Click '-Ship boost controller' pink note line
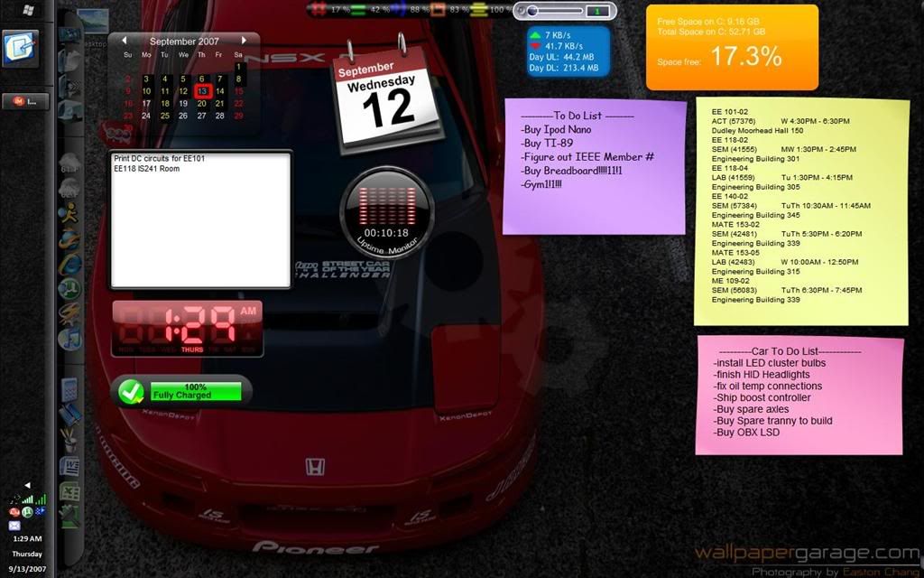The height and width of the screenshot is (578, 924). (762, 397)
